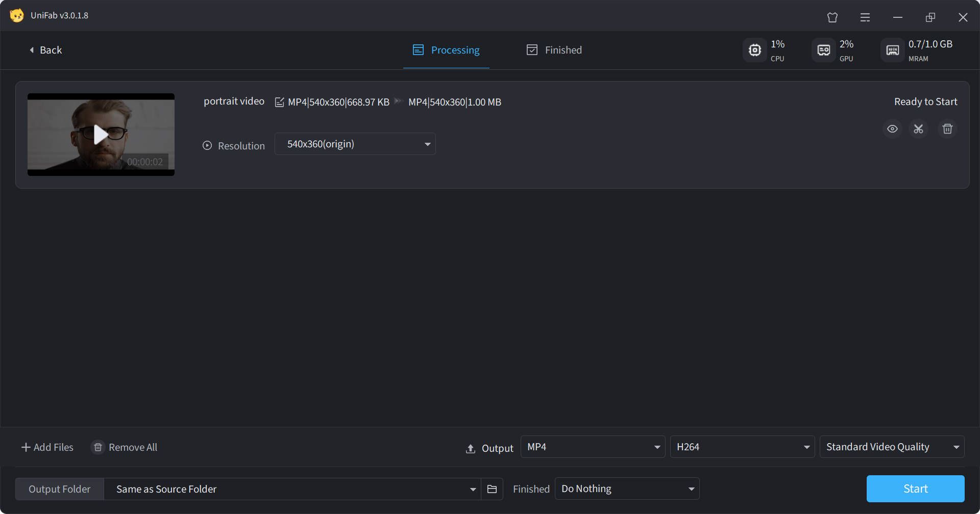The width and height of the screenshot is (980, 514).
Task: Open the H264 codec dropdown
Action: coord(742,447)
